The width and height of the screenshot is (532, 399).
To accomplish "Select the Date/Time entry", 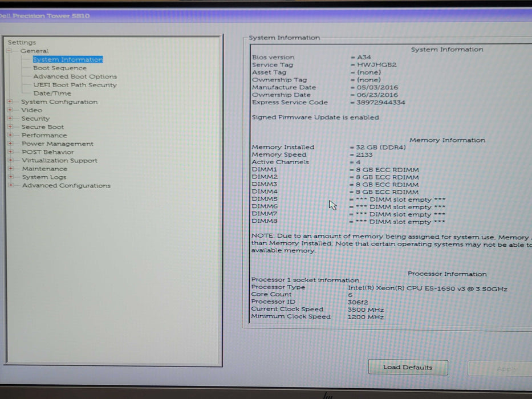I will (52, 93).
